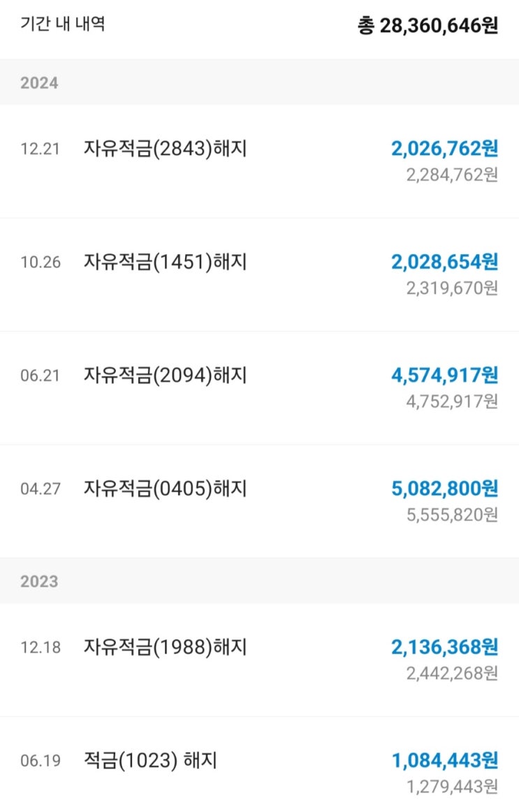The width and height of the screenshot is (519, 812).
Task: Tap the 2,026,762원 amount
Action: click(x=444, y=149)
